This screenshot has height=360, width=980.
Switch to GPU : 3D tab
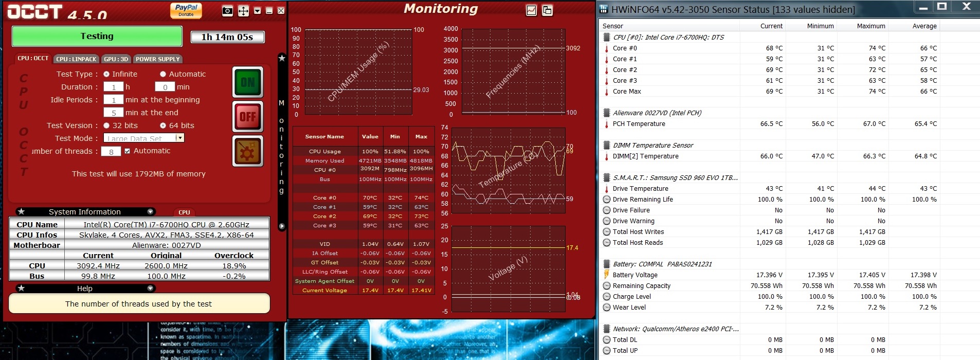(x=116, y=59)
